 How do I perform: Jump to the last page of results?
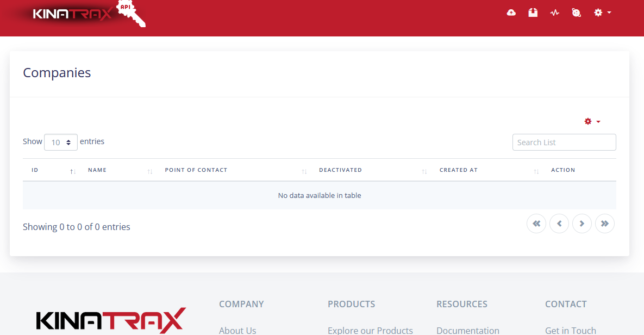(604, 224)
